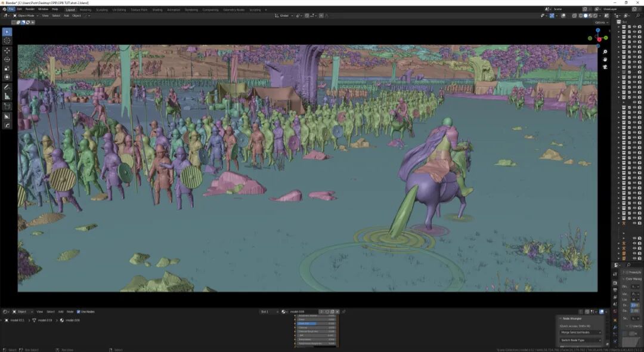Switch to the Shading workspace tab
The image size is (644, 352).
(157, 10)
